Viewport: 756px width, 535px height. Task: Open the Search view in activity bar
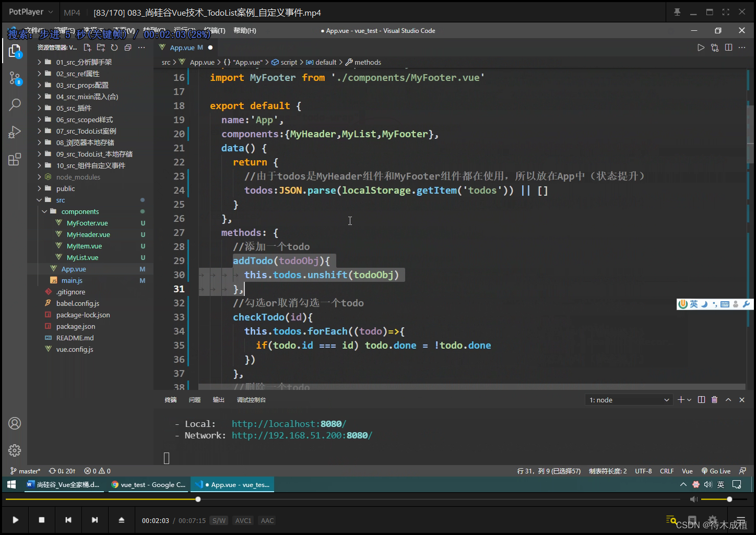coord(15,105)
